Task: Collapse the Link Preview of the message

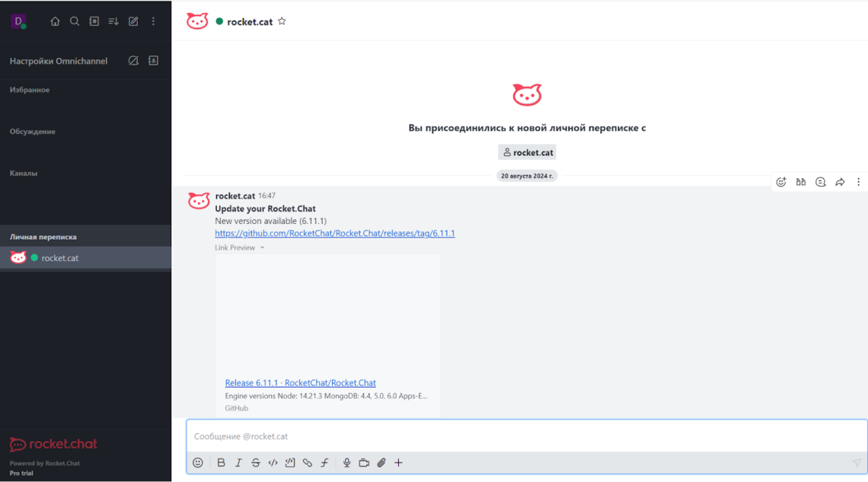Action: (261, 247)
